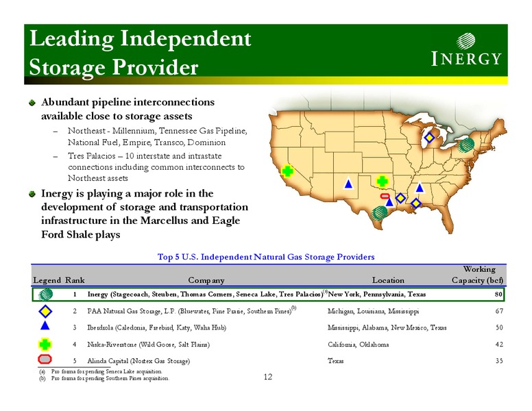532x411 pixels.
Task: Click the capacity value 80
Action: (x=498, y=294)
